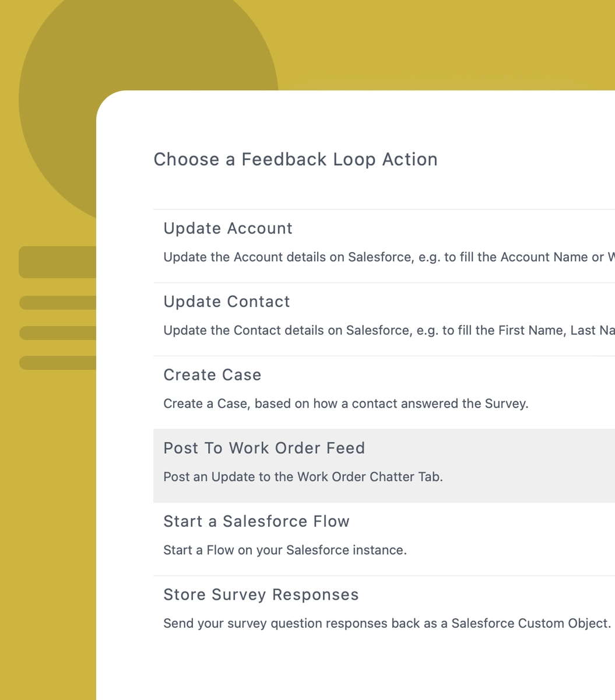
Task: Select the Store Survey Responses action
Action: [x=261, y=594]
